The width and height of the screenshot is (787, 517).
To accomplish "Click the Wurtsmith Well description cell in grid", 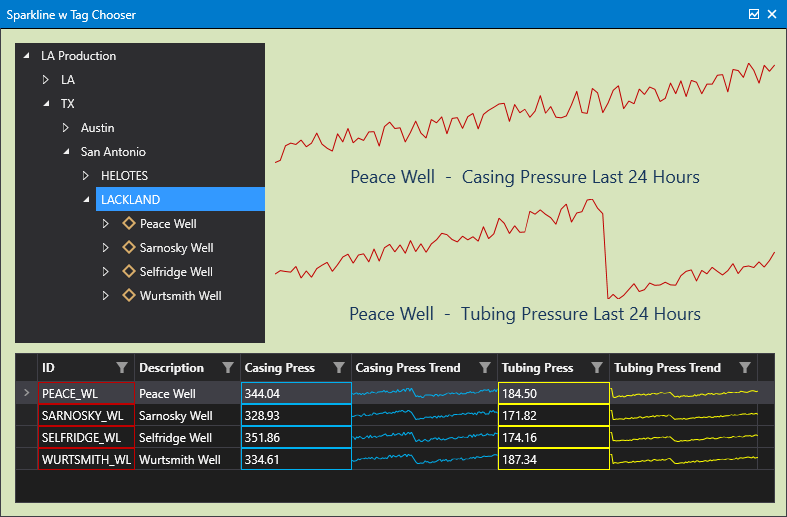I will [x=188, y=459].
